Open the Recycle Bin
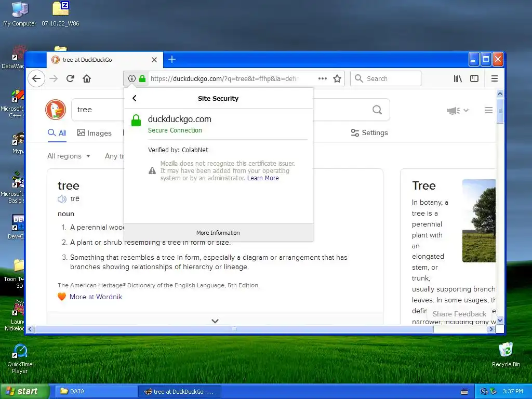 click(506, 355)
